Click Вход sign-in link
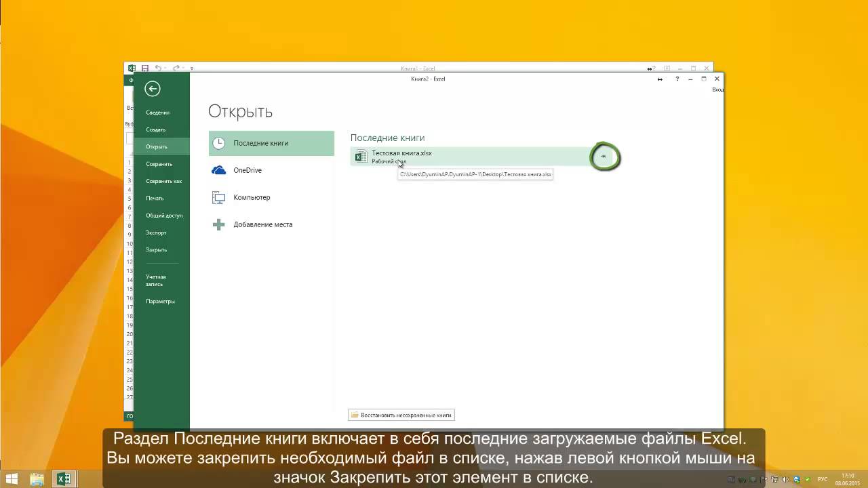The image size is (868, 488). (x=717, y=89)
